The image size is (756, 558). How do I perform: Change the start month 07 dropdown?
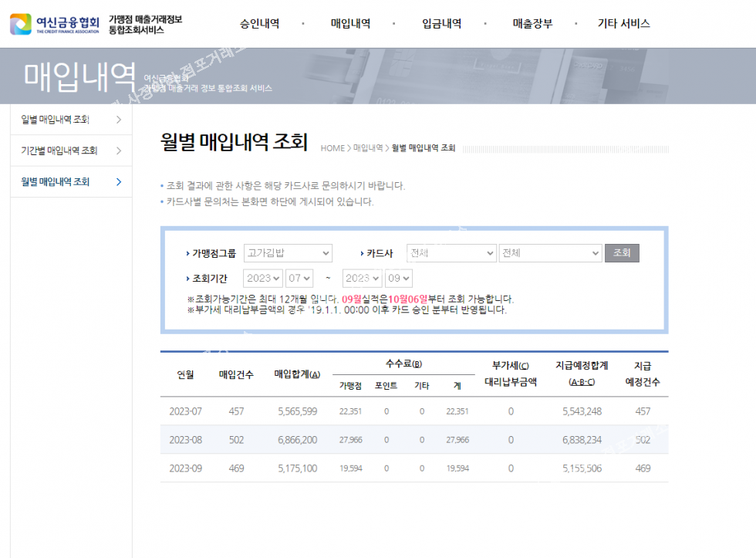(x=299, y=278)
